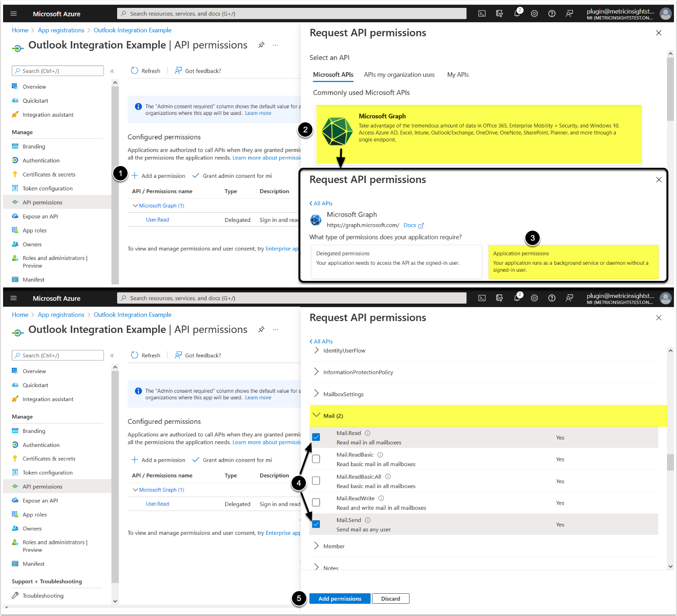Check the Mail.ReadWrite permission checkbox
This screenshot has width=677, height=616.
coord(316,502)
